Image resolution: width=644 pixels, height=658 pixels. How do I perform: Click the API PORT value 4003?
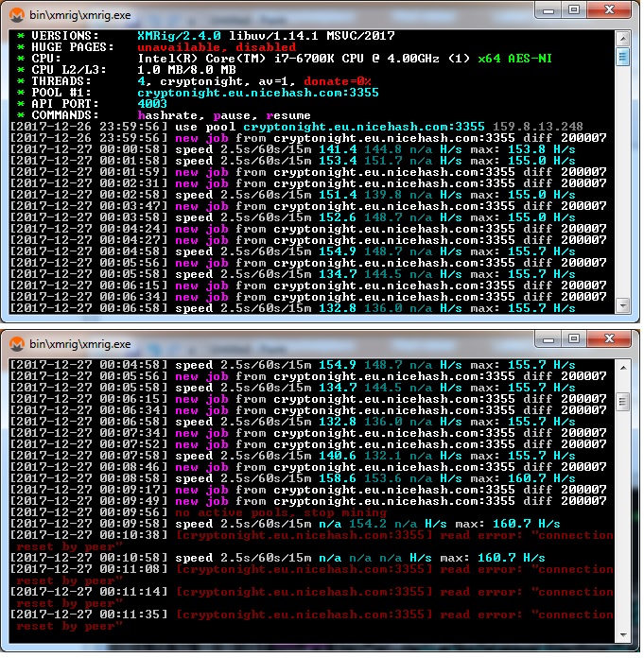click(x=152, y=104)
